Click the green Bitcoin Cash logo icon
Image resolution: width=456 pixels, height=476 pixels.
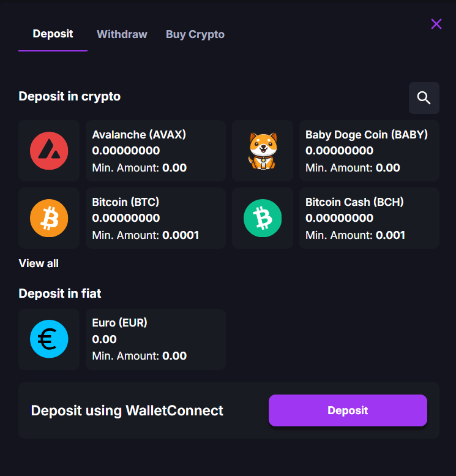click(263, 218)
